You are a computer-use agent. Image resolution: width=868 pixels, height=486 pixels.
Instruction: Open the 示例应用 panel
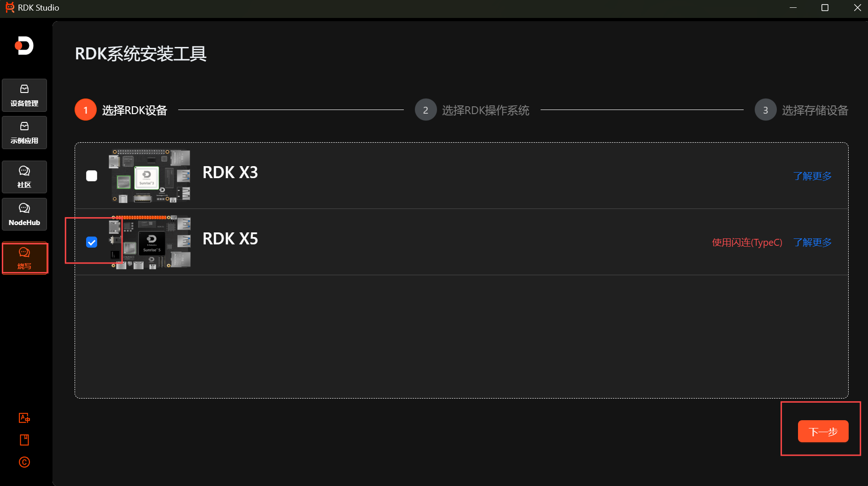24,133
